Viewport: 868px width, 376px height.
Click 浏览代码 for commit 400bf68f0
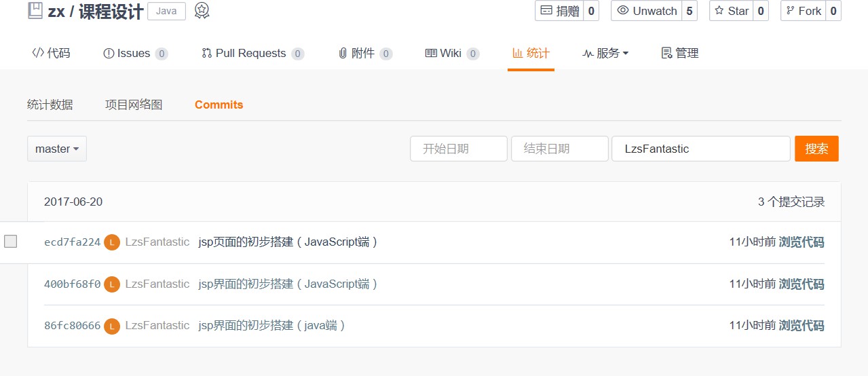coord(801,284)
